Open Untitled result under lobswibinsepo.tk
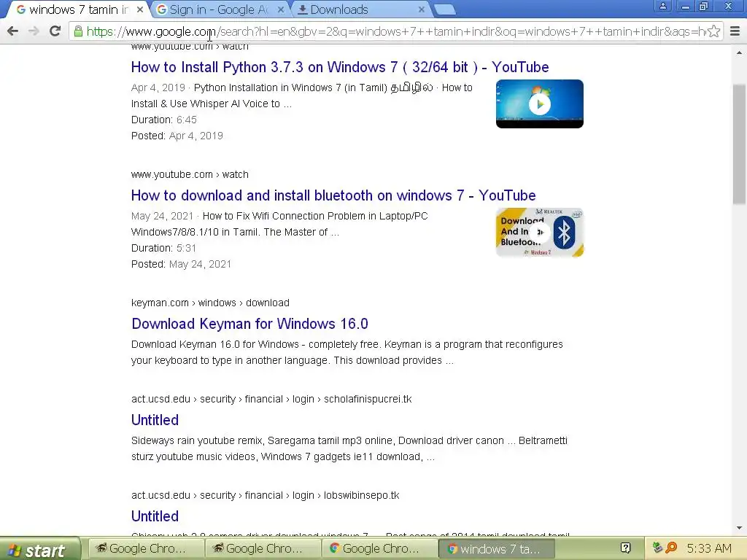The image size is (747, 560). pyautogui.click(x=155, y=516)
